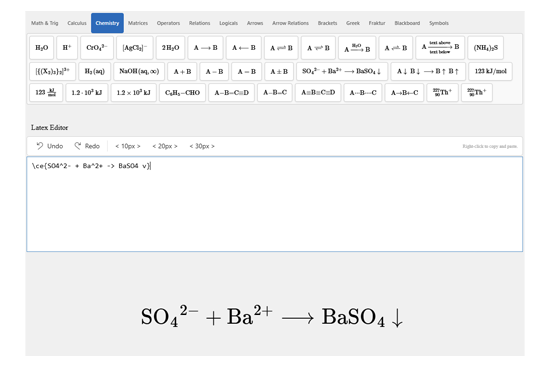
Task: Click the rendered BaSO4 equation preview
Action: click(x=272, y=316)
